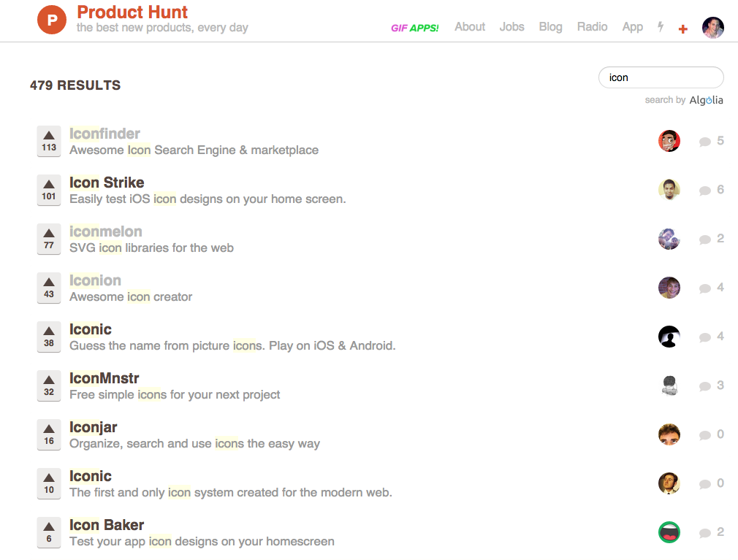Viewport: 738px width, 560px height.
Task: Open Iconic modern web icon system link
Action: (x=91, y=476)
